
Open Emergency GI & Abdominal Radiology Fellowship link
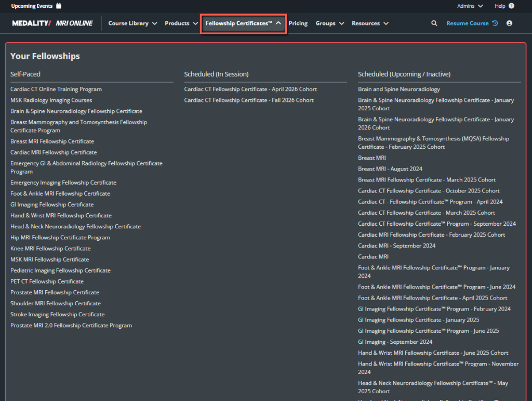(x=87, y=167)
